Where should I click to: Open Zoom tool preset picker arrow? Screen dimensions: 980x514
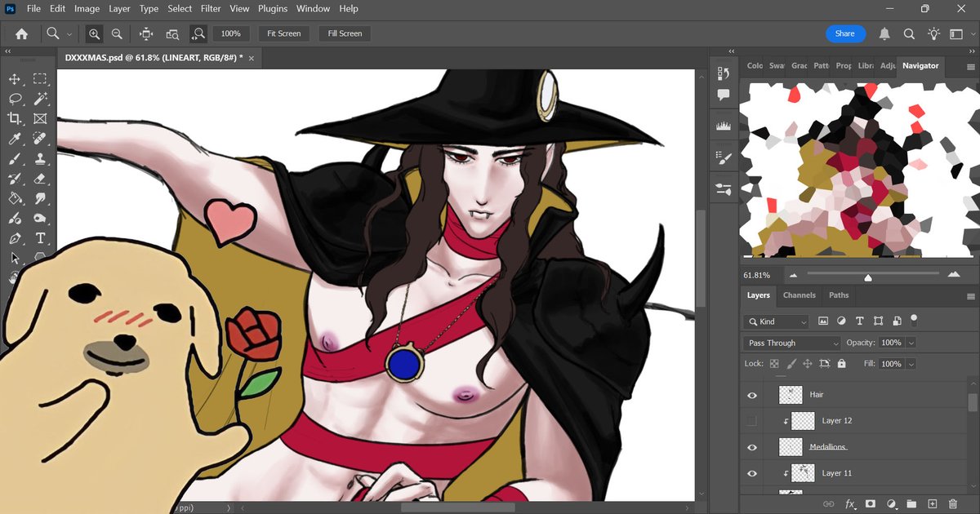(x=69, y=34)
